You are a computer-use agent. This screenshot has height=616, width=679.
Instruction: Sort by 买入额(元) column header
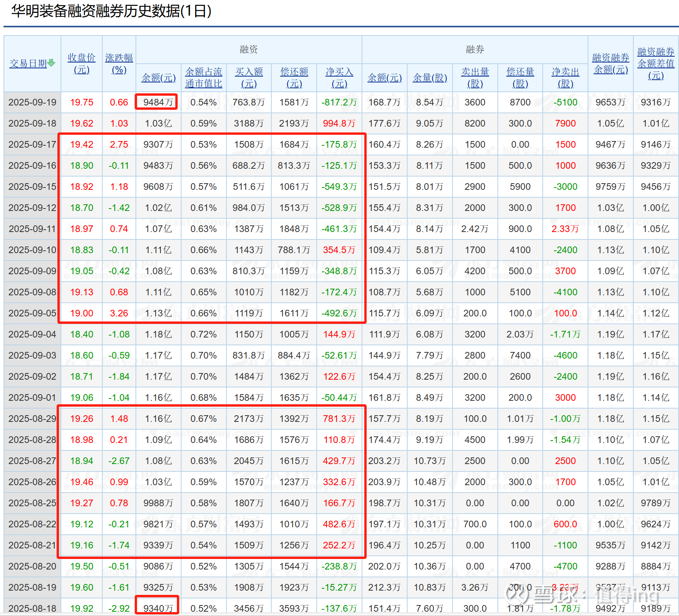(249, 78)
